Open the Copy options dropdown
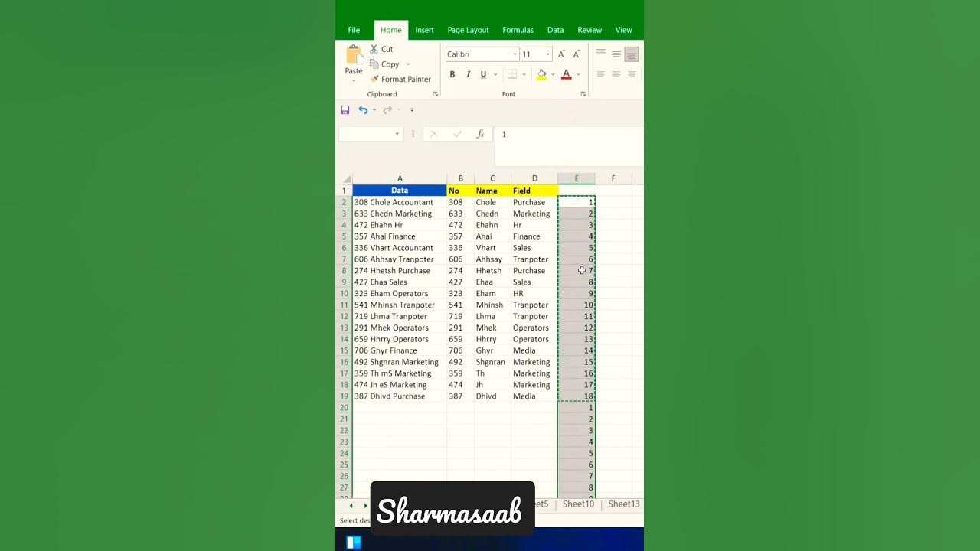980x551 pixels. (x=408, y=64)
